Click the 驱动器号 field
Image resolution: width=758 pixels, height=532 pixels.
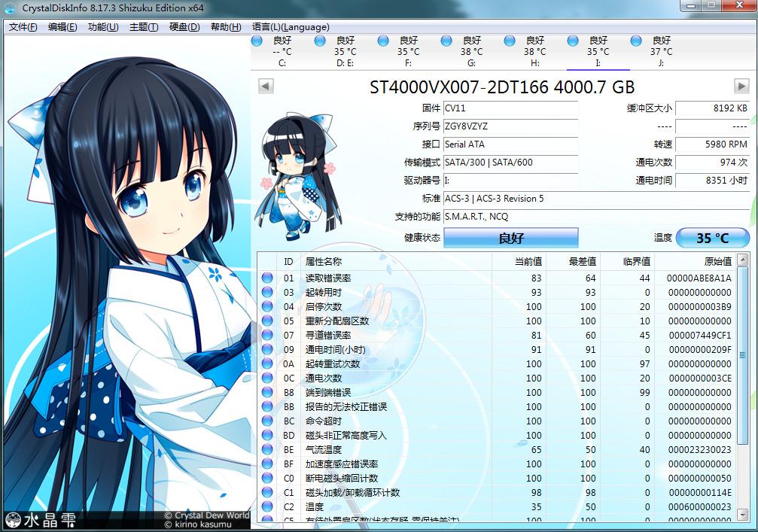click(x=510, y=181)
